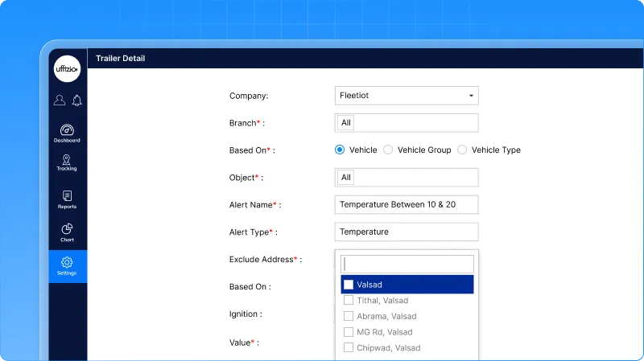Open Chart via the pie chart icon

67,232
